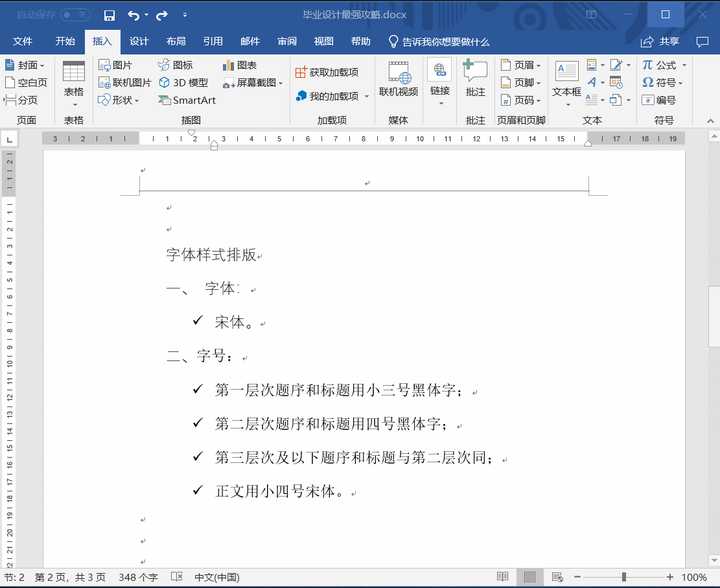Switch to print layout view icon
The image size is (720, 588).
[x=530, y=577]
